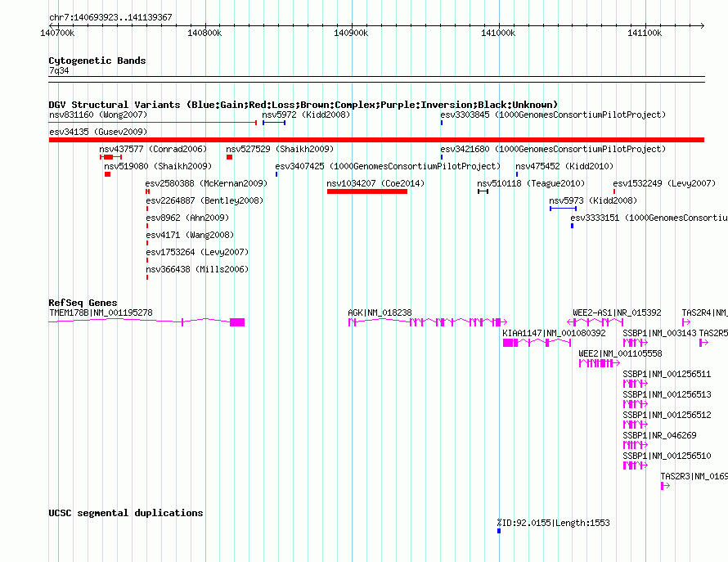Click the SSBP1|NM_001256513 gene label
Screen dimensions: 728x562
[x=667, y=395]
